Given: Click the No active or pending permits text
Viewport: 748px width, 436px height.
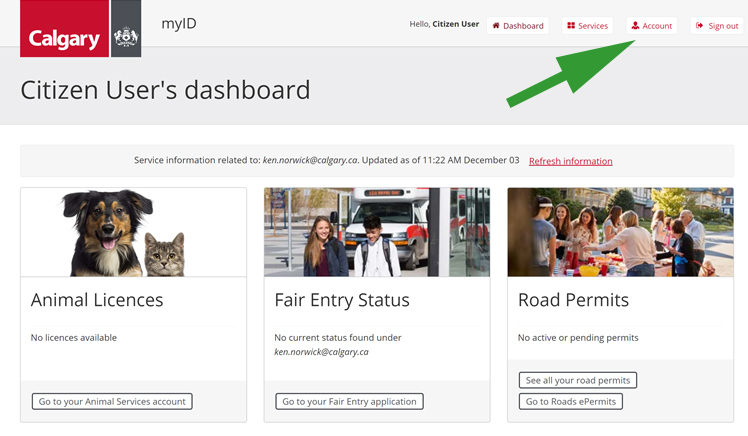Looking at the screenshot, I should click(578, 338).
